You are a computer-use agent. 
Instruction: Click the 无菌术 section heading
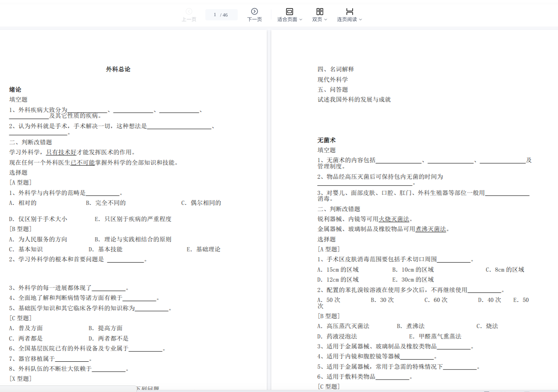click(327, 140)
